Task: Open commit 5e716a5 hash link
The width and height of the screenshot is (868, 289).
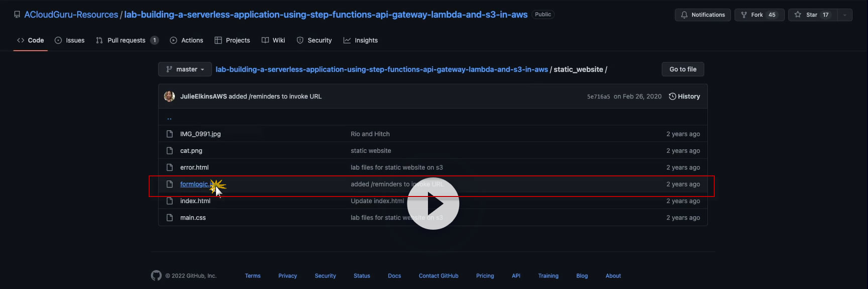Action: click(598, 97)
